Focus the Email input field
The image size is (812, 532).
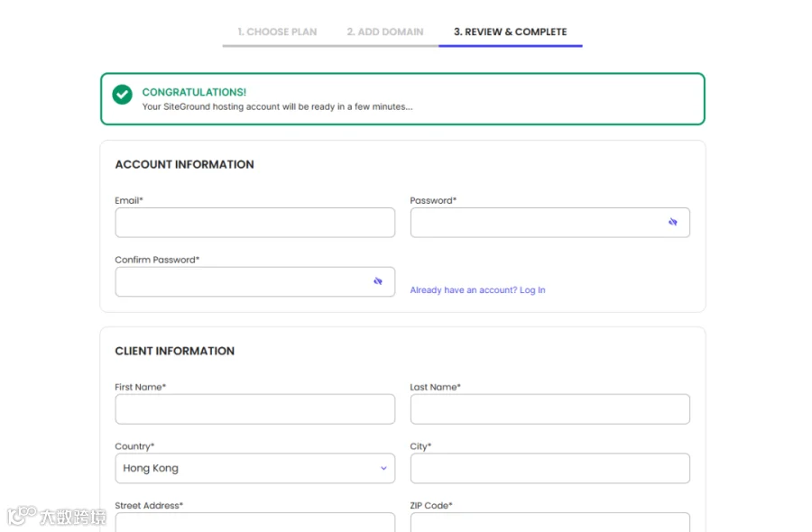pos(254,223)
